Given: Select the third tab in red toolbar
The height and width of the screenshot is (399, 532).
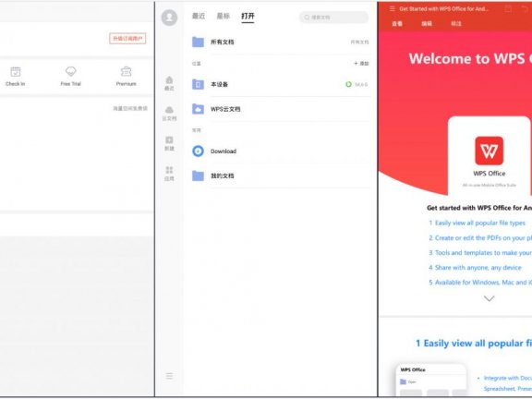Looking at the screenshot, I should (x=456, y=23).
